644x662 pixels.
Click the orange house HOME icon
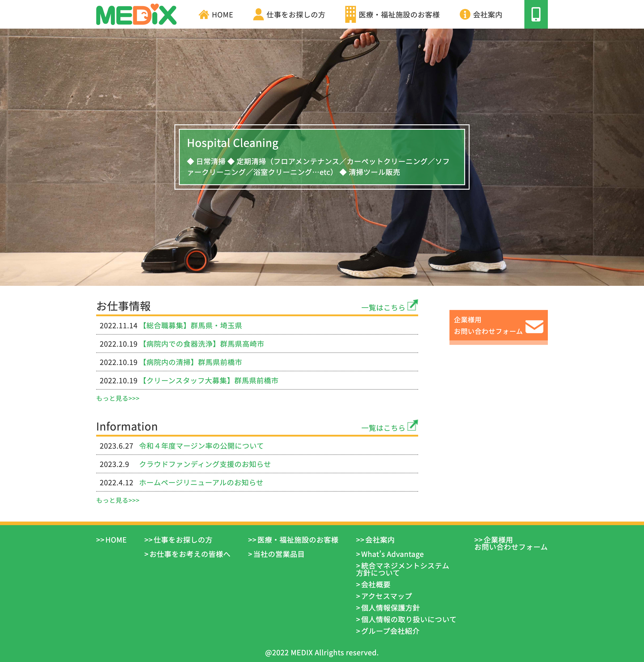point(204,15)
